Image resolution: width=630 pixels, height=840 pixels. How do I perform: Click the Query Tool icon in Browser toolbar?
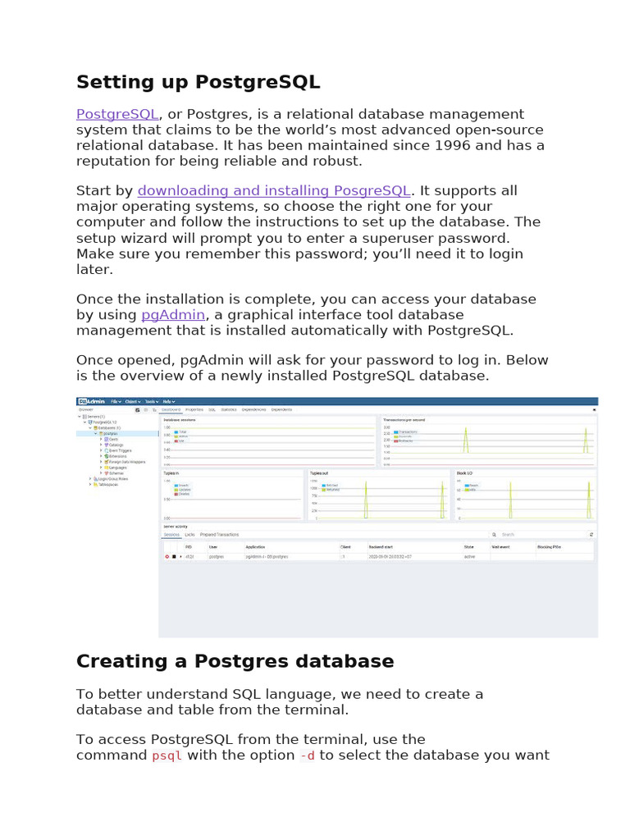click(x=137, y=410)
